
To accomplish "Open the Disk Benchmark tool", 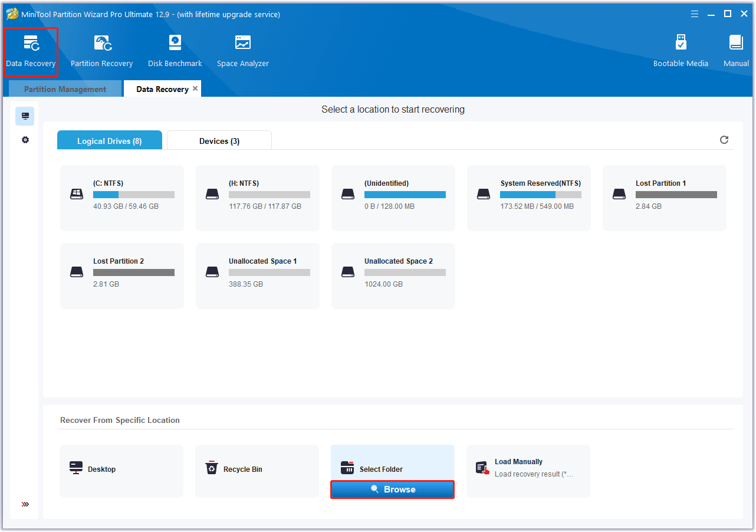I will (x=175, y=51).
